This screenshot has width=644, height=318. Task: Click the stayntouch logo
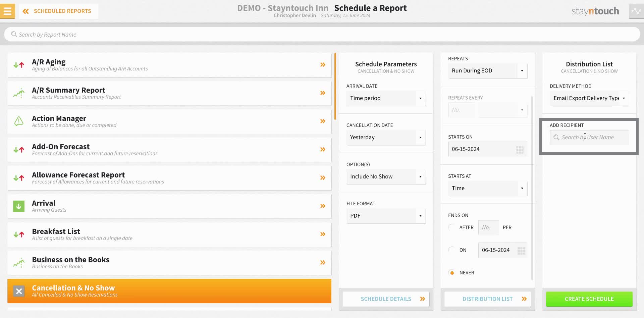pos(595,11)
